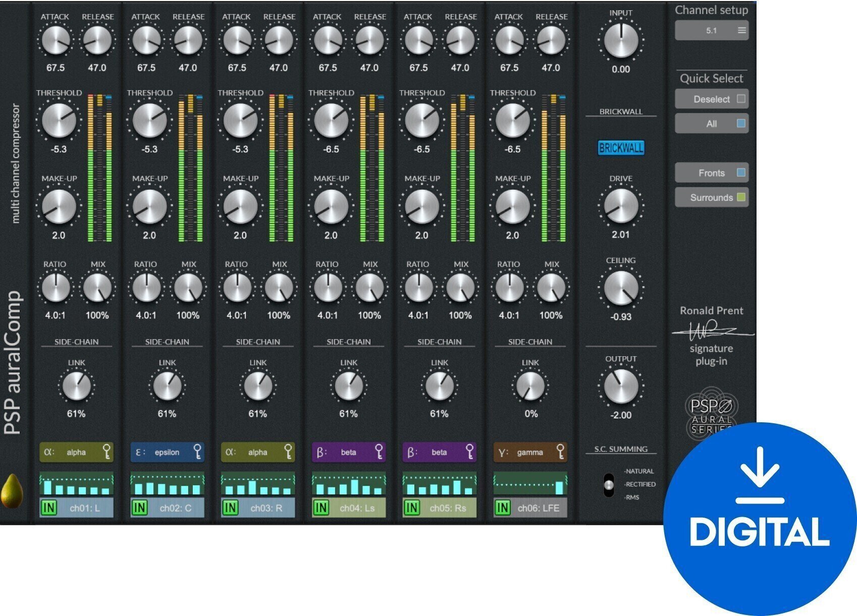The image size is (857, 616).
Task: Disable the BRICKWALL limiter button
Action: [x=621, y=148]
